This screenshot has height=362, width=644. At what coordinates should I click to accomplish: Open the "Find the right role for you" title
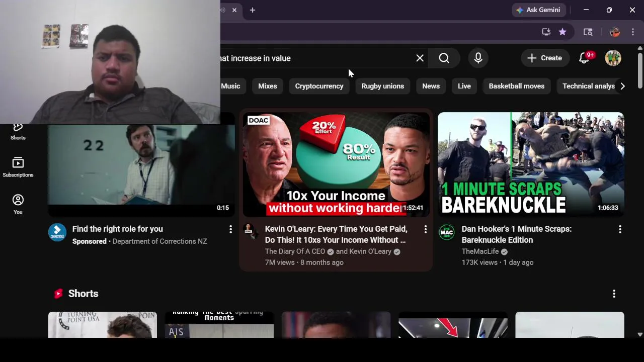(117, 229)
